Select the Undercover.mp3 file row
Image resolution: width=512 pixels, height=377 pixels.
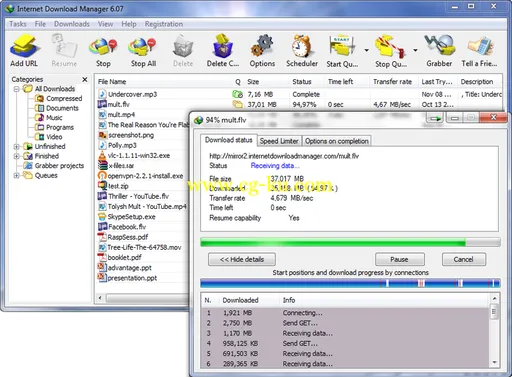(x=299, y=95)
